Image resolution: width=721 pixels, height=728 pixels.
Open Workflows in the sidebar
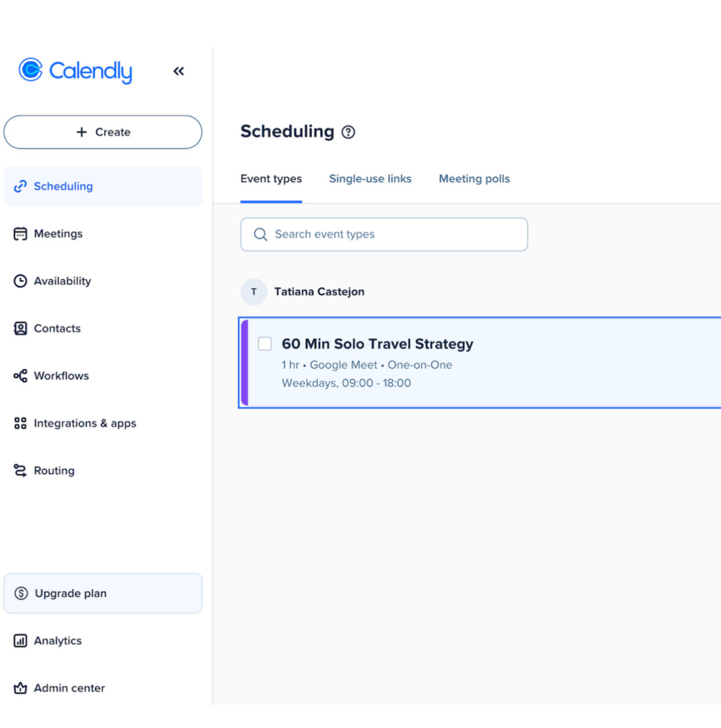[61, 376]
